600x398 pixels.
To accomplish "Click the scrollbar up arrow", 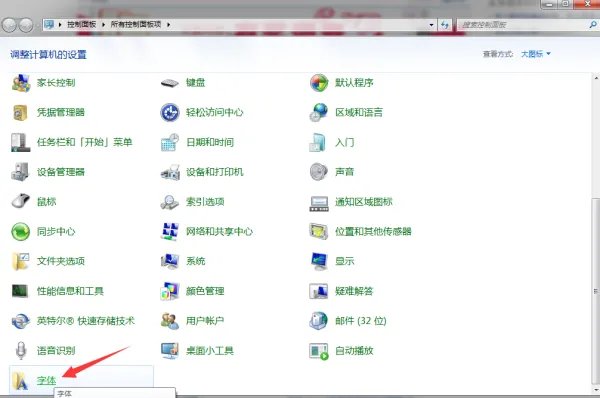I will (596, 78).
